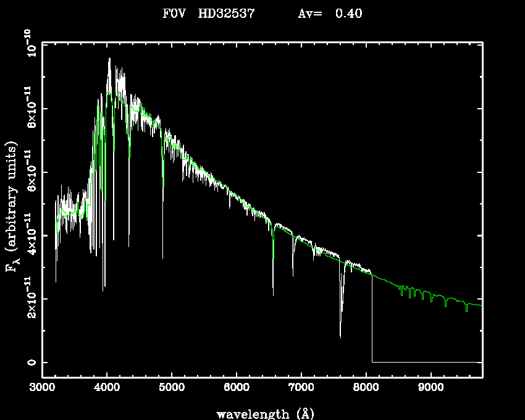The width and height of the screenshot is (525, 420).
Task: Click the 0 y-axis tick label
Action: pyautogui.click(x=30, y=362)
